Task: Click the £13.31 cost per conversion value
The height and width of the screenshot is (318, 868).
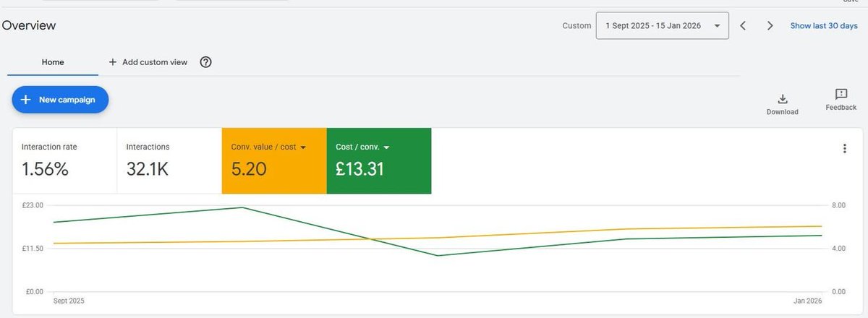Action: (359, 170)
